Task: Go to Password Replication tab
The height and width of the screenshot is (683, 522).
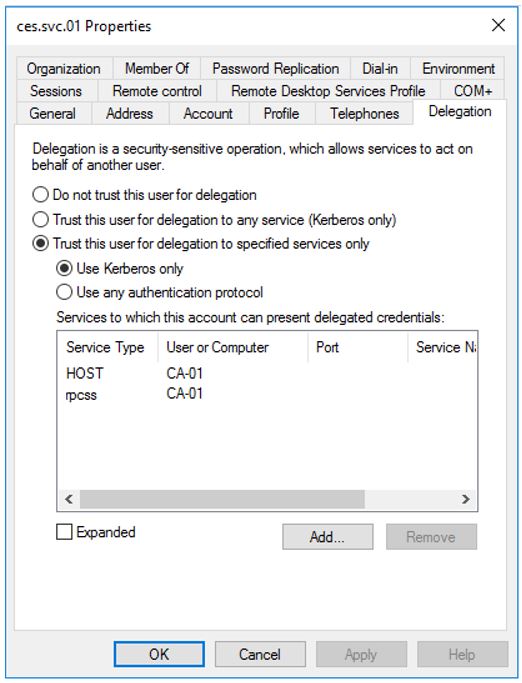Action: click(x=275, y=68)
